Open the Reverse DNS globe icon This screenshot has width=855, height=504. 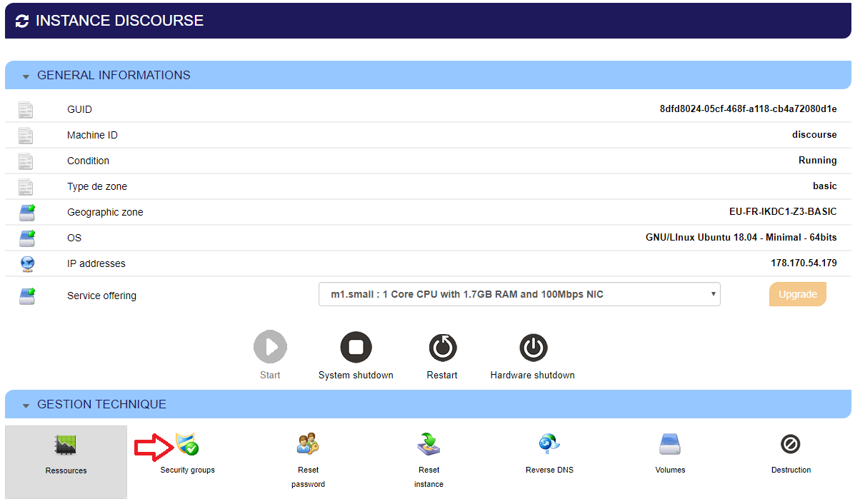coord(549,444)
